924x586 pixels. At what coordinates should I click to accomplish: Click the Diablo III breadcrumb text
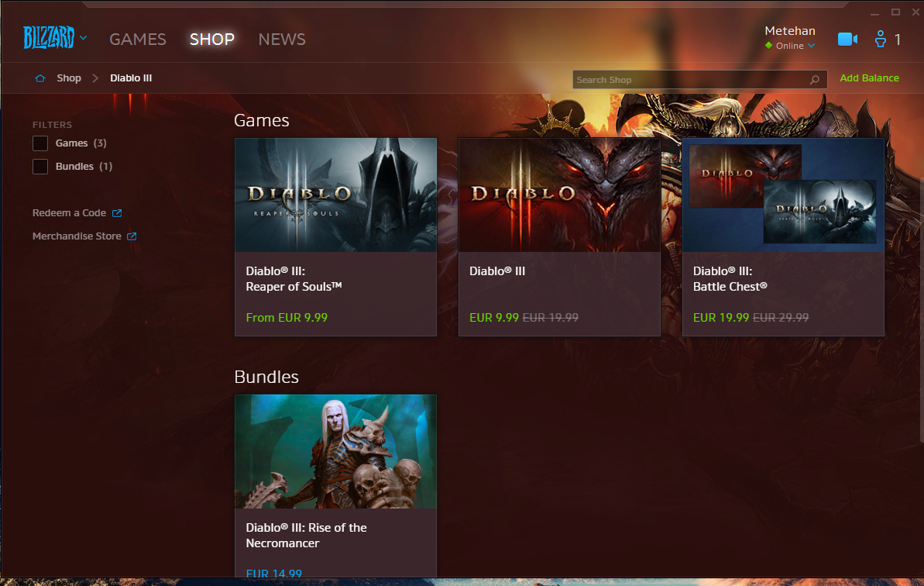pos(131,78)
